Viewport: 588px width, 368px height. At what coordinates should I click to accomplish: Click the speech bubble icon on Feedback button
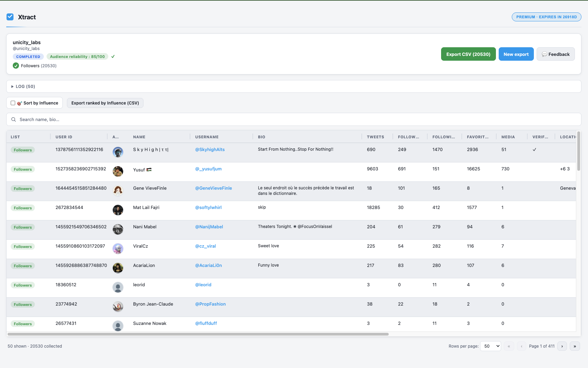544,54
